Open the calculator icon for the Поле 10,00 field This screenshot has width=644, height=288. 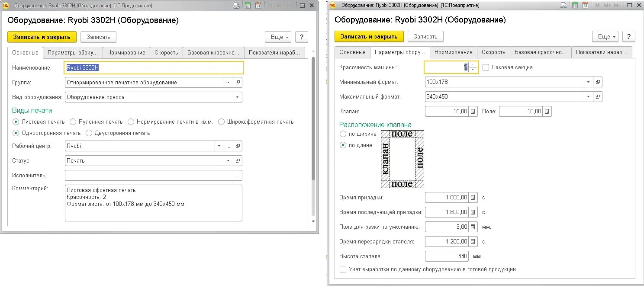pos(547,112)
